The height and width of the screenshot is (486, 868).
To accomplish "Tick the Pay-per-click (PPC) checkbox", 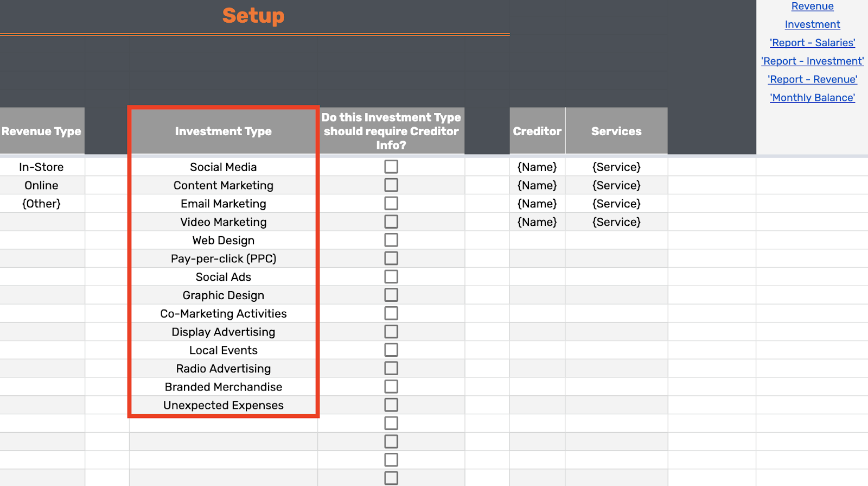I will point(391,258).
